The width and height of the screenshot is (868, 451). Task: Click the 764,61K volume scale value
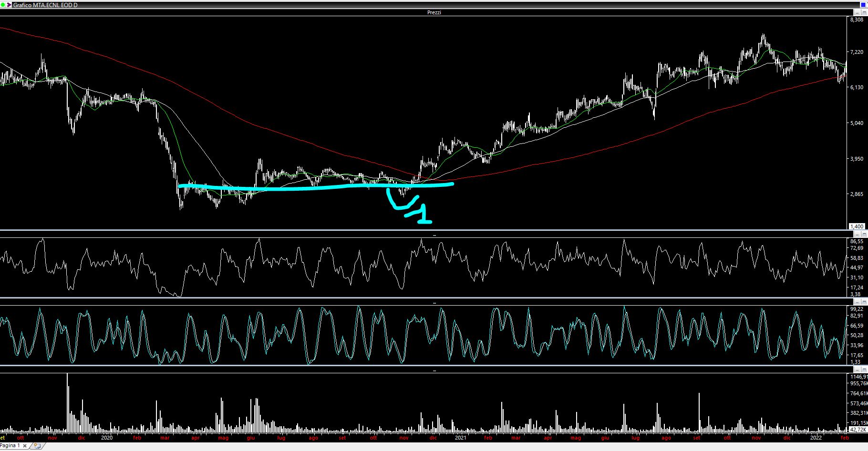[858, 393]
